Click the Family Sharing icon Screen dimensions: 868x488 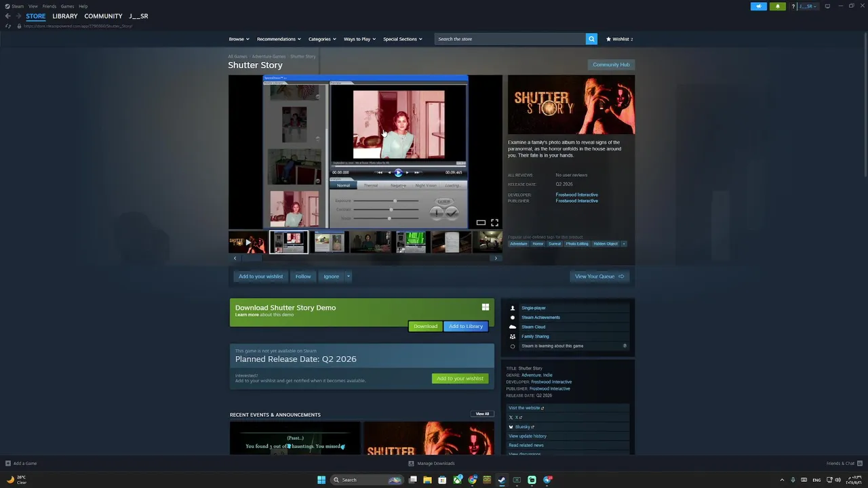(513, 336)
